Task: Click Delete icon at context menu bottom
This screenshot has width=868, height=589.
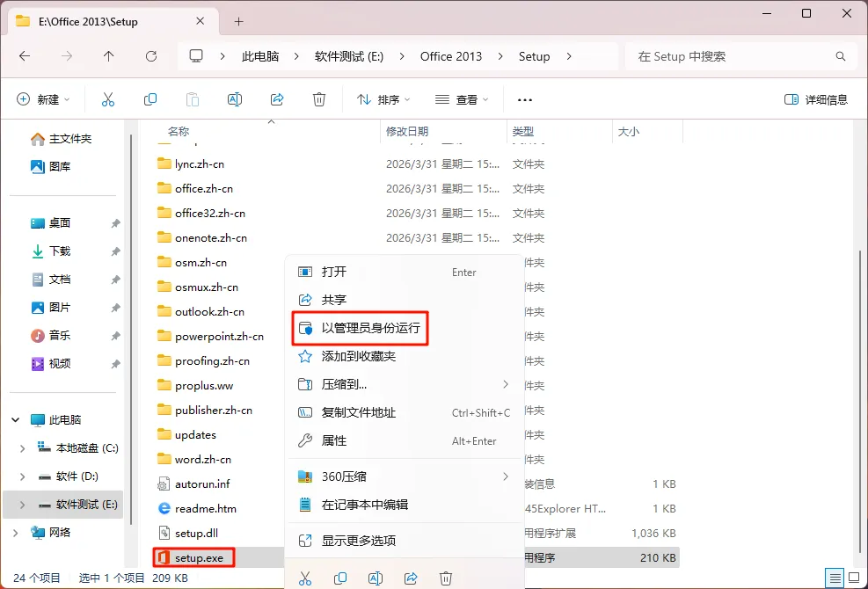Action: tap(446, 578)
